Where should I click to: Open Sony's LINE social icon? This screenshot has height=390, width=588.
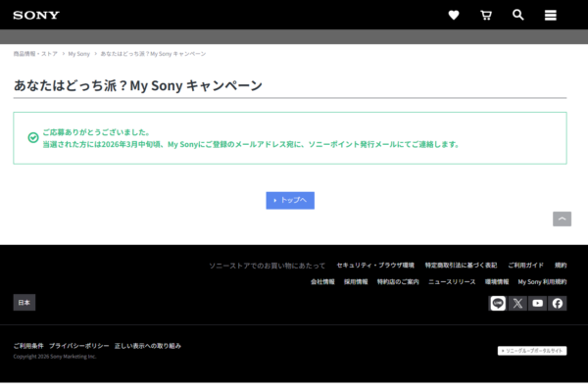[x=498, y=303]
